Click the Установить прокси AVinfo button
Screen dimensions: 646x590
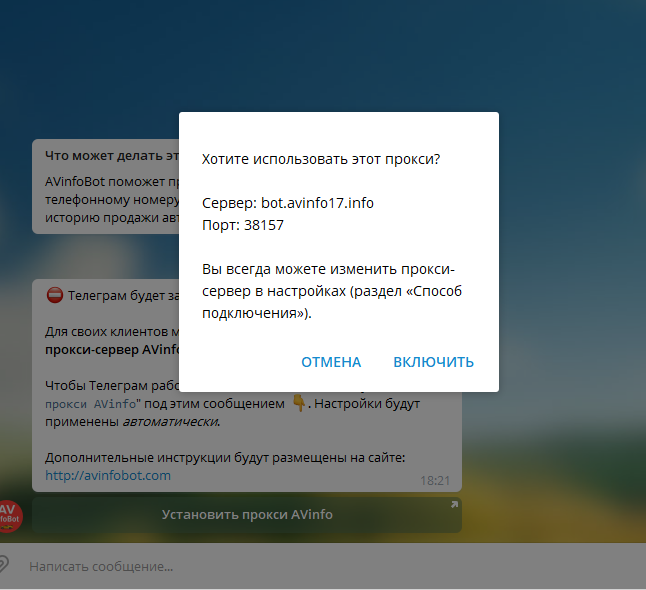[x=247, y=515]
